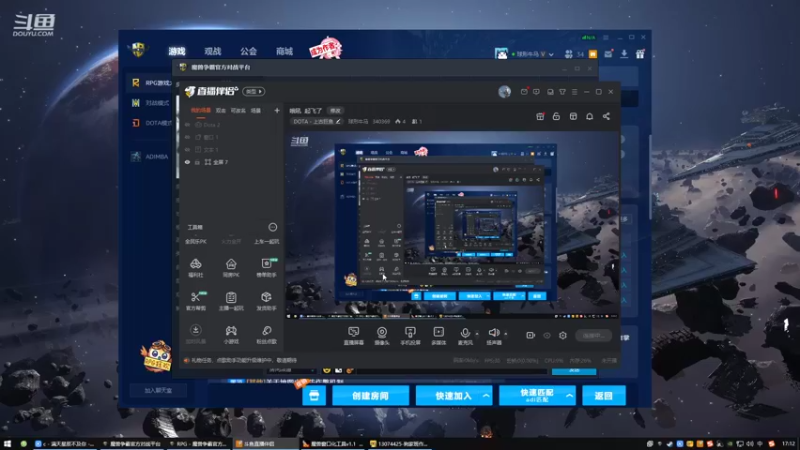Add a 直播屏幕 screen capture source
The width and height of the screenshot is (800, 450).
354,336
